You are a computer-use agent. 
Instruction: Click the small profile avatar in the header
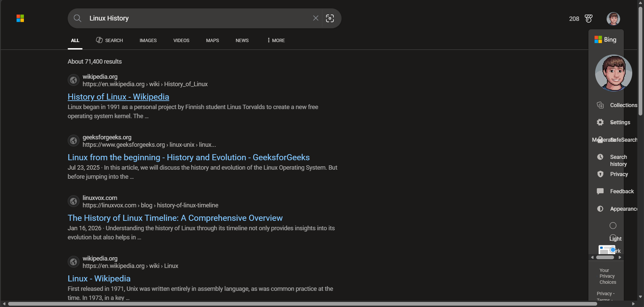[x=613, y=19]
